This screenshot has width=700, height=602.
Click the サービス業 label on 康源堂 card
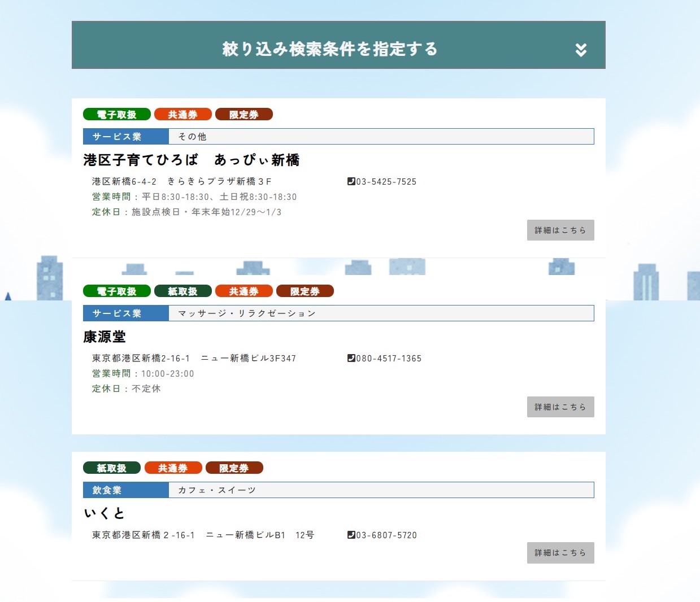pos(126,313)
